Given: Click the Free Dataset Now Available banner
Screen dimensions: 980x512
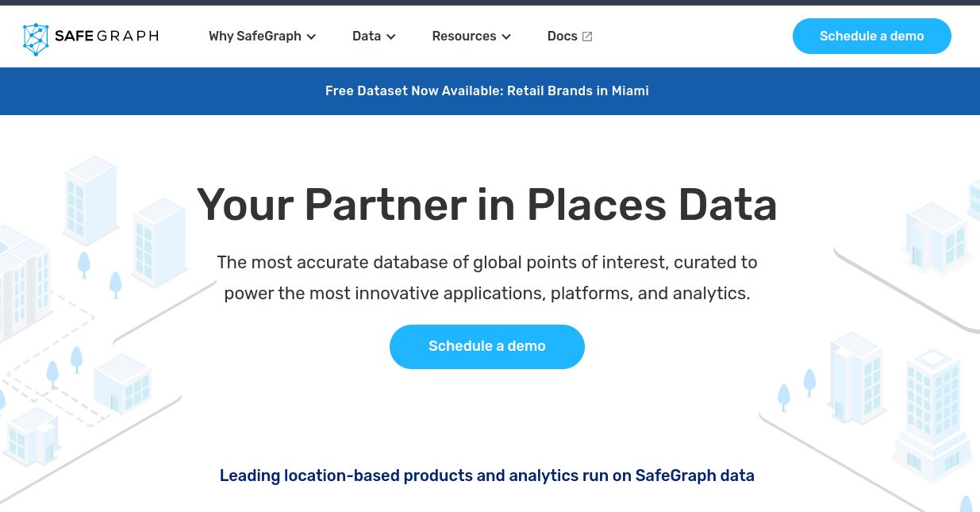Looking at the screenshot, I should 486,90.
